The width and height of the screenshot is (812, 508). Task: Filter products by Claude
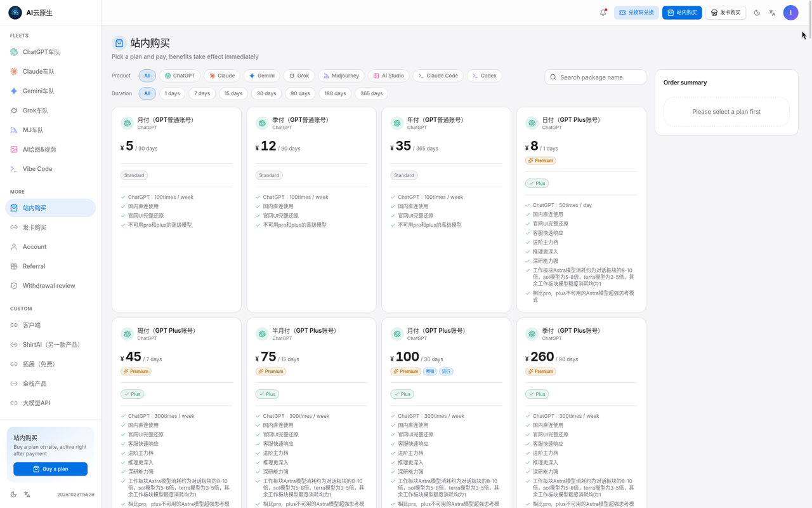click(222, 76)
